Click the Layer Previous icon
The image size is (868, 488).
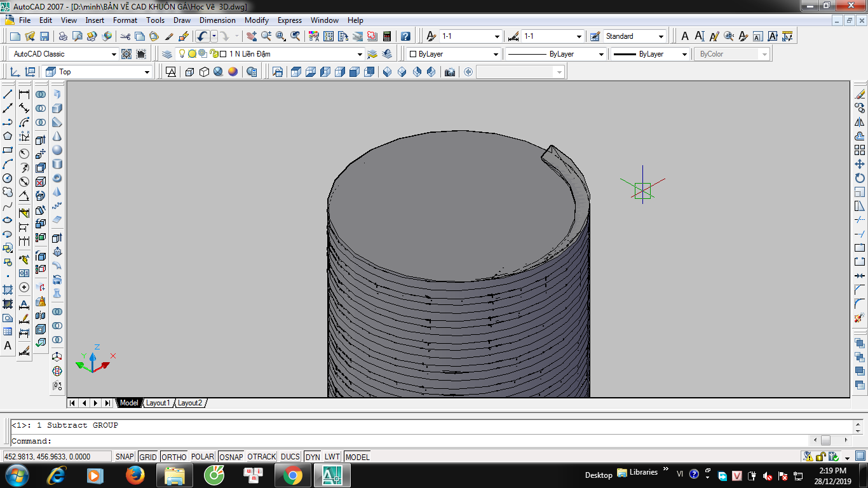(x=387, y=54)
